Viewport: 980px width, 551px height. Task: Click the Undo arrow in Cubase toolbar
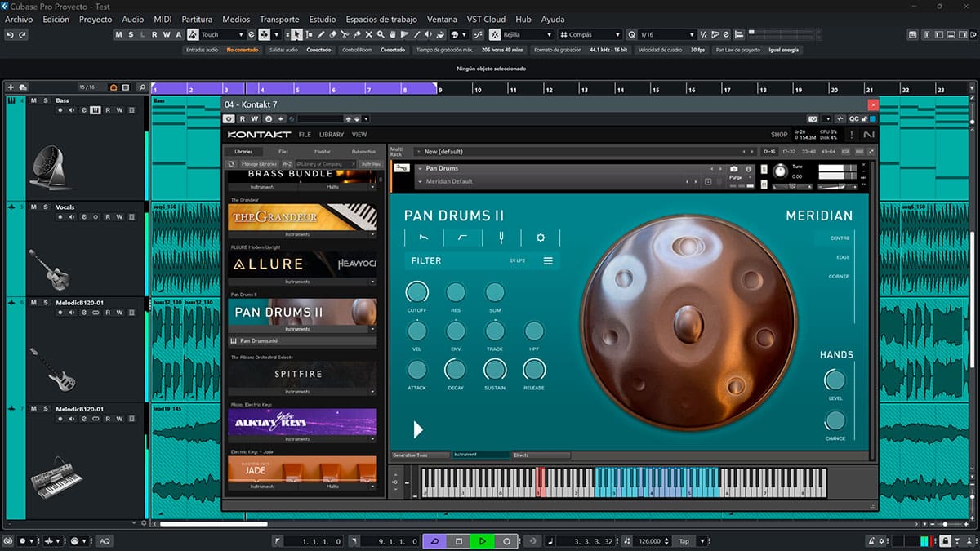[10, 35]
